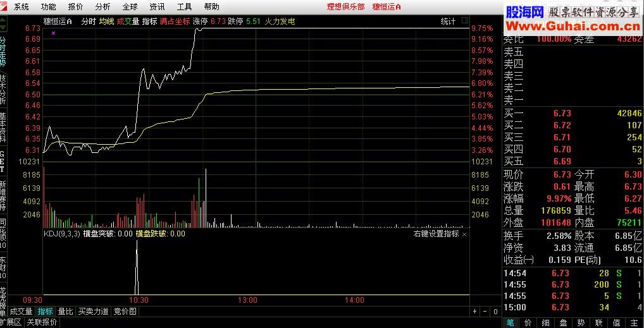
Task: Click the 指标 label in chart header
Action: tap(150, 21)
